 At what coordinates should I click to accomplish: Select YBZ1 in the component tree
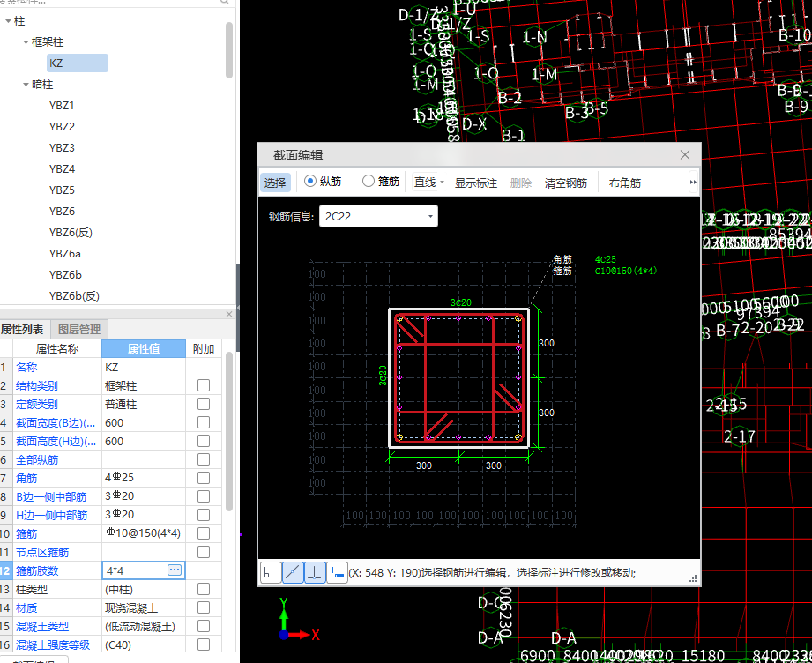62,106
